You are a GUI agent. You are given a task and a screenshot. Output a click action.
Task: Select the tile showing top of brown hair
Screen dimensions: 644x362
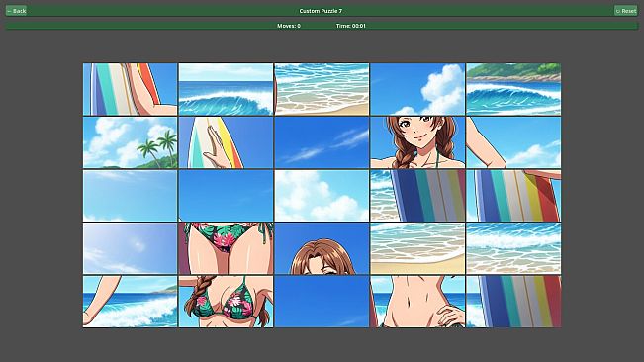click(x=322, y=248)
